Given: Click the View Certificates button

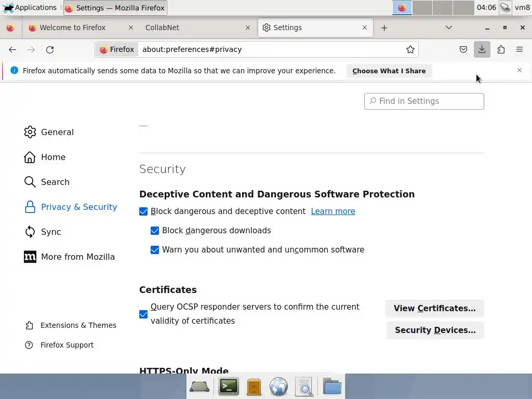Looking at the screenshot, I should [x=434, y=308].
